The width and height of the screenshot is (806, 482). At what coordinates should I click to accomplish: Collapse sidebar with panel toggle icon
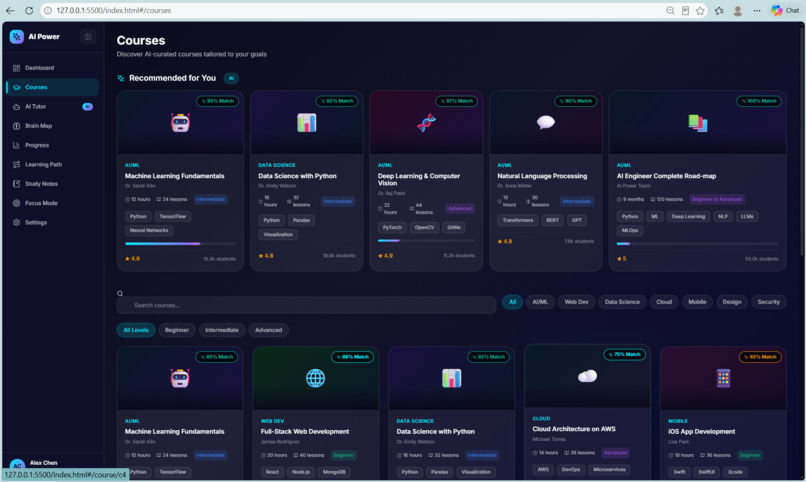coord(88,36)
